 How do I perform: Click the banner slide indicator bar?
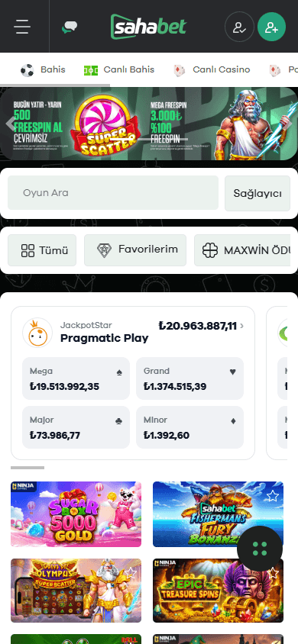149,139
